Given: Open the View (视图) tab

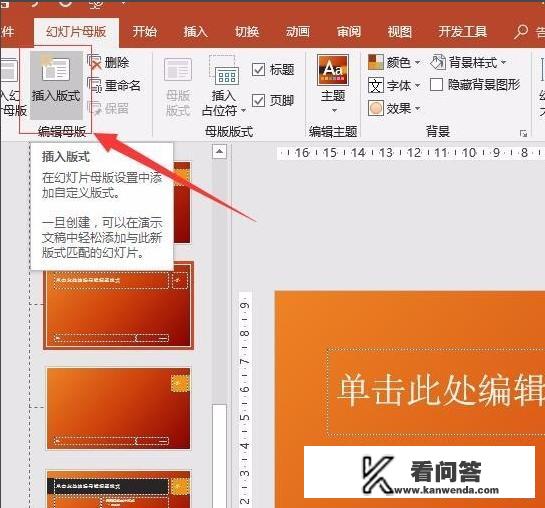Looking at the screenshot, I should coord(400,32).
